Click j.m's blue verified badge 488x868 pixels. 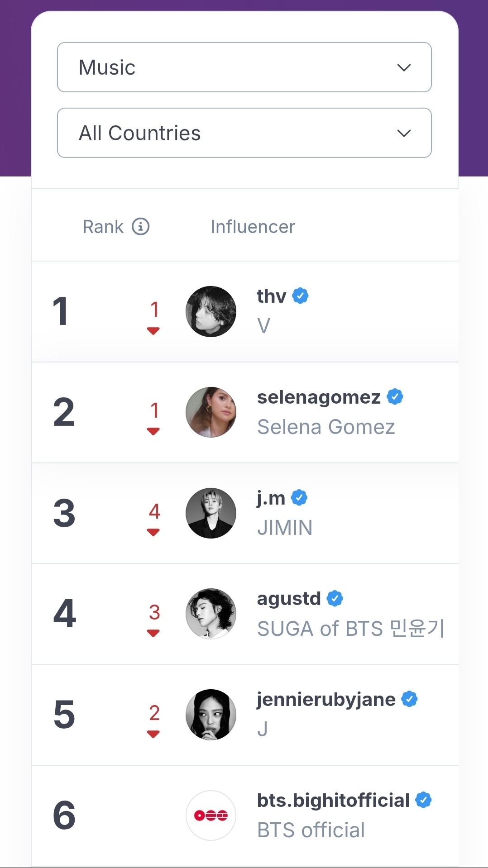pos(299,498)
